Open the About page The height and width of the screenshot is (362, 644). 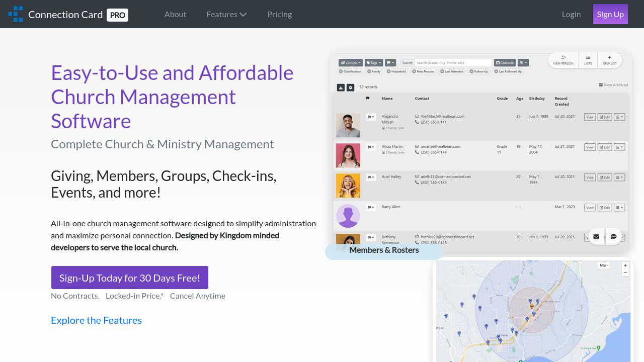click(x=175, y=14)
